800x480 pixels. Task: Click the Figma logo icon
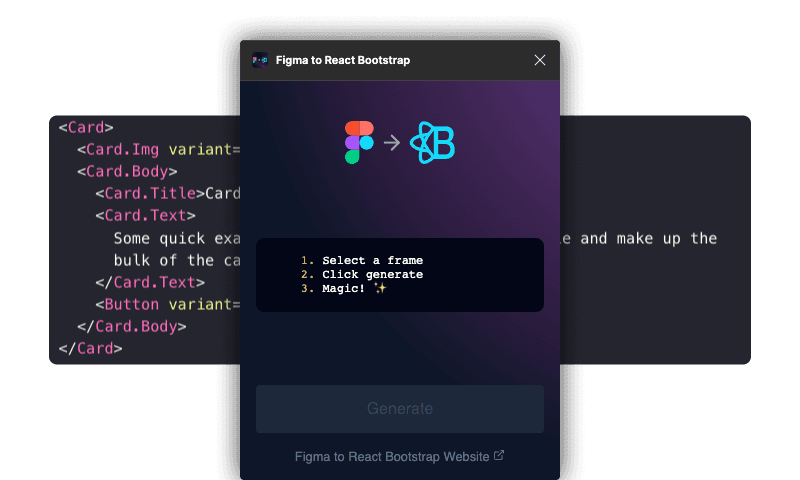pos(359,142)
